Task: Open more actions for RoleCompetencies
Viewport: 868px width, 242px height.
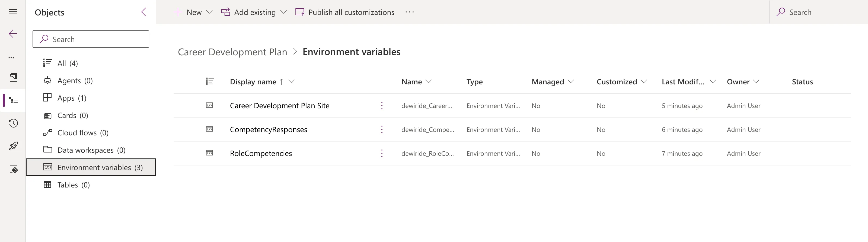Action: [382, 153]
